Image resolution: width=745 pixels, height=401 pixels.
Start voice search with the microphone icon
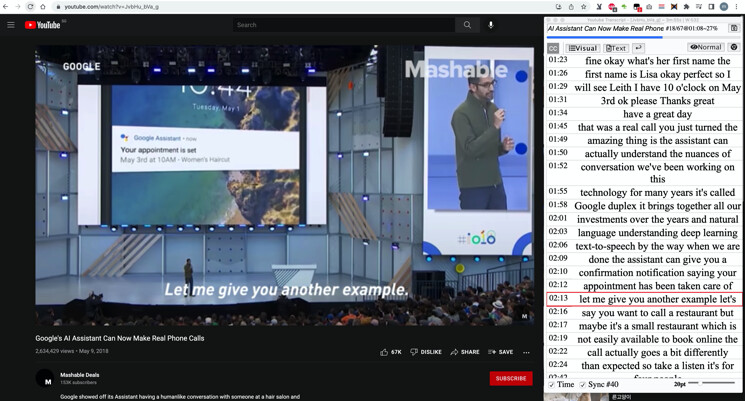[491, 25]
